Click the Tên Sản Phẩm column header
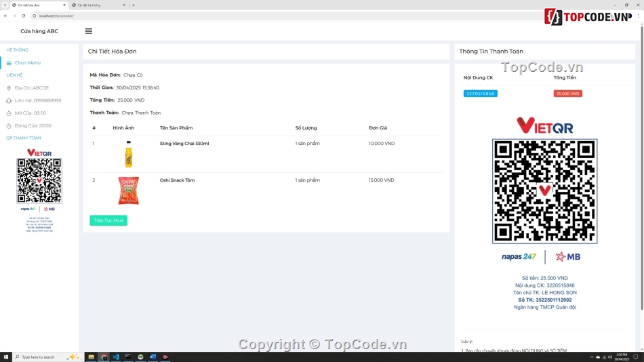The image size is (644, 362). [x=176, y=128]
